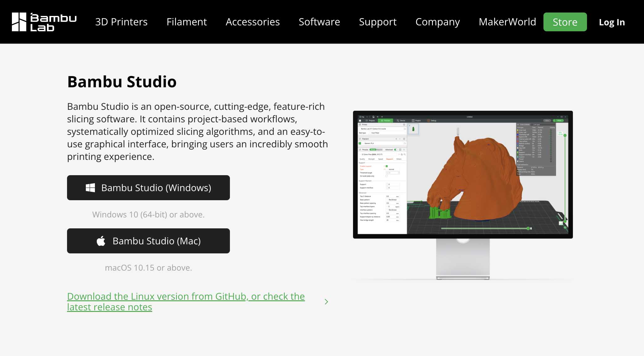Open the 3D Printers menu

point(121,22)
